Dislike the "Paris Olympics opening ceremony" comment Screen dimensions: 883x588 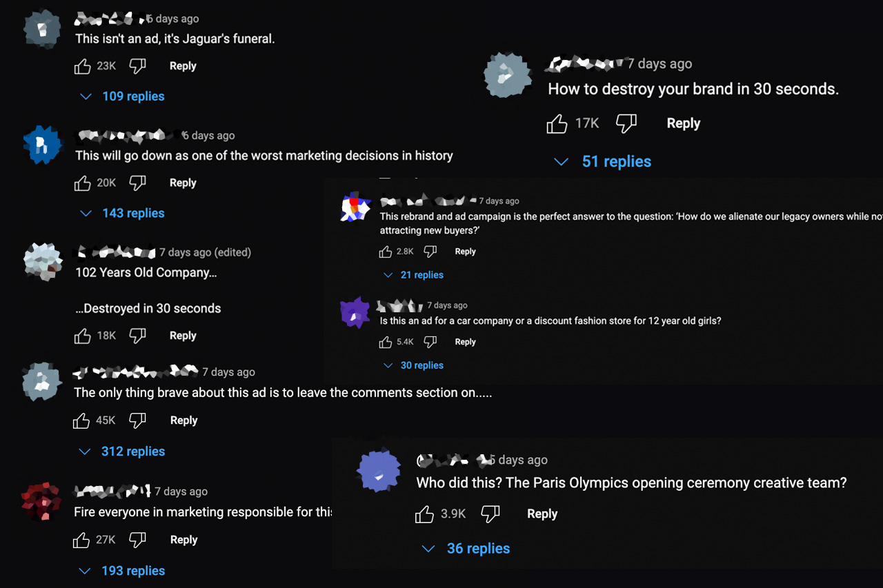[490, 514]
